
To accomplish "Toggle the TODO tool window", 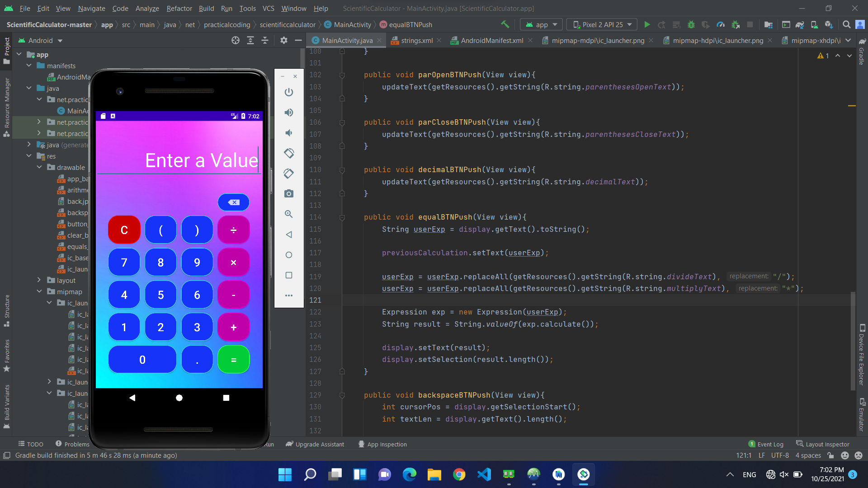I will 31,444.
